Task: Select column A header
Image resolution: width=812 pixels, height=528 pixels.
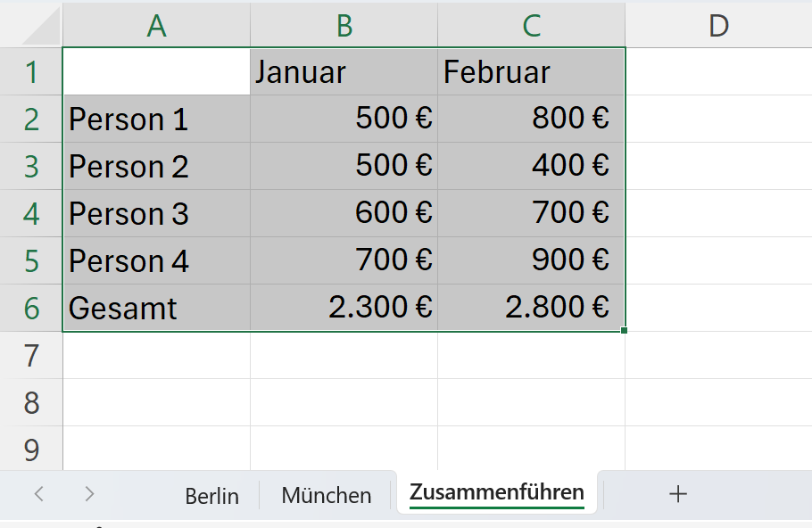Action: (x=157, y=26)
